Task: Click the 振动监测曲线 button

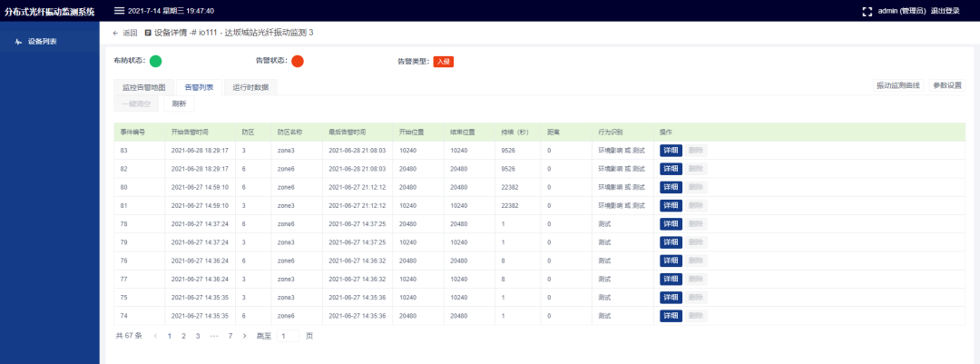Action: [x=898, y=85]
